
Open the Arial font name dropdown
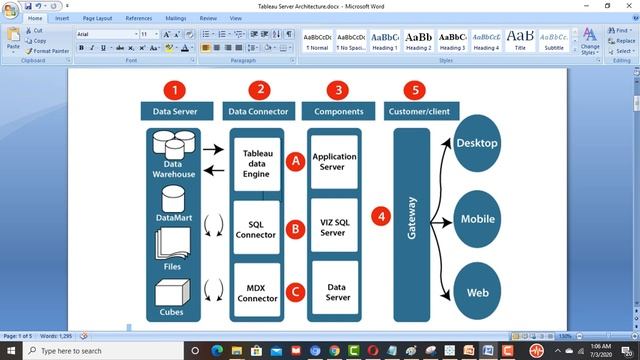(x=136, y=34)
